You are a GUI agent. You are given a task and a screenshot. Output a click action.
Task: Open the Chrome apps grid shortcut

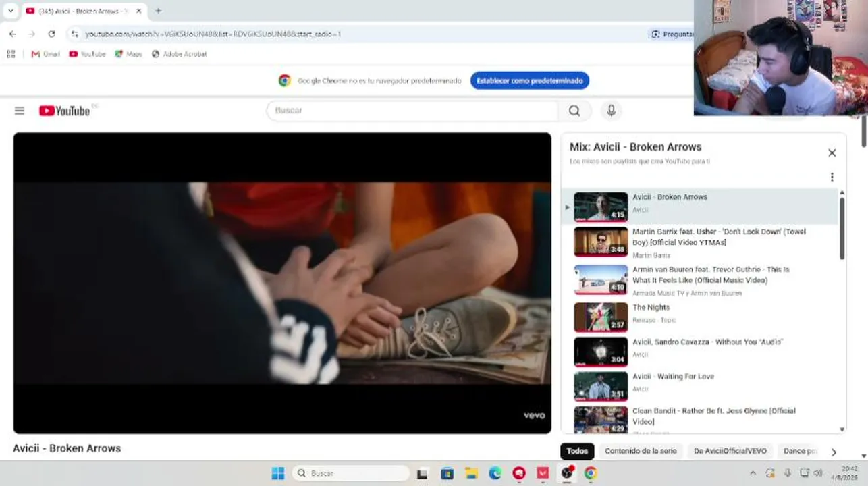coord(11,54)
